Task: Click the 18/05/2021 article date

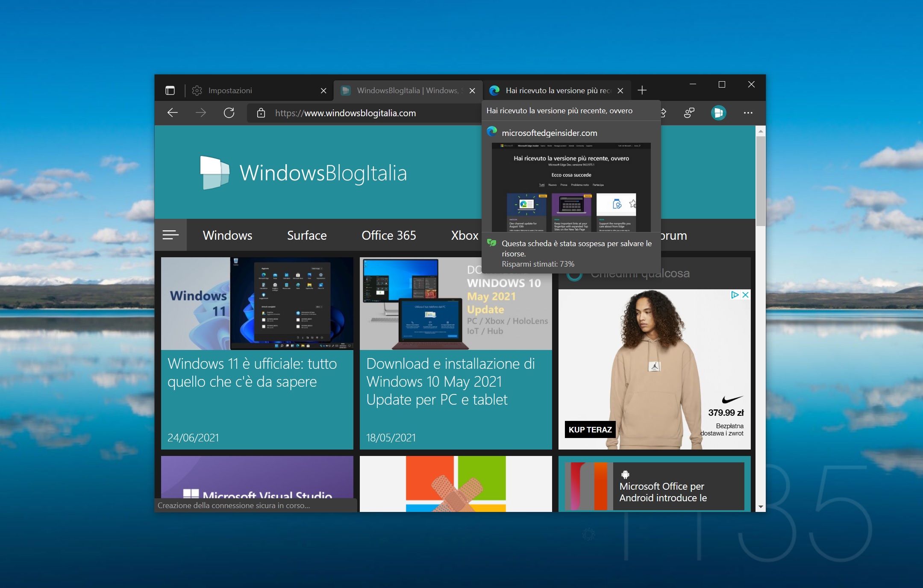Action: tap(391, 438)
